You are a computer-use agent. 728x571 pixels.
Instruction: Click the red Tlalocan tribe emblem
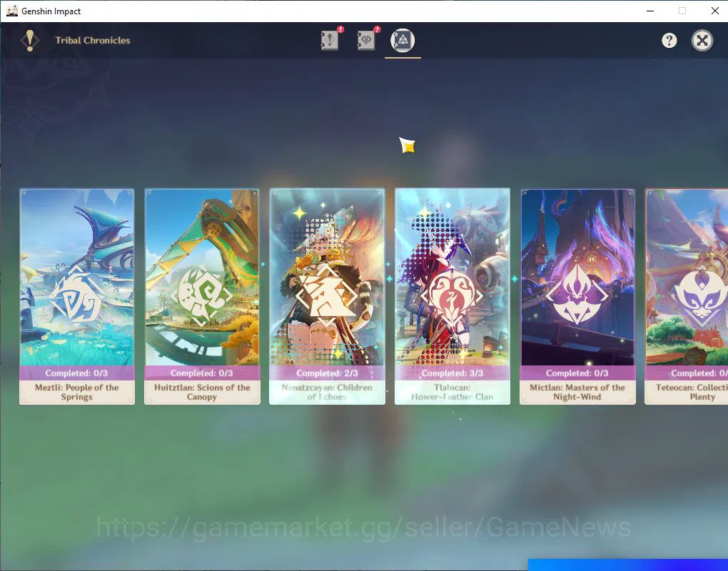pos(452,295)
